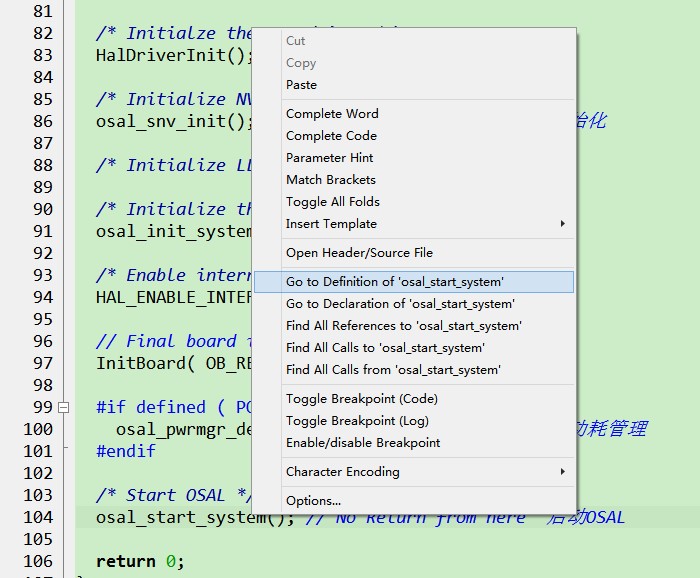Expand the Insert Template submenu arrow
Image resolution: width=700 pixels, height=578 pixels.
tap(562, 224)
